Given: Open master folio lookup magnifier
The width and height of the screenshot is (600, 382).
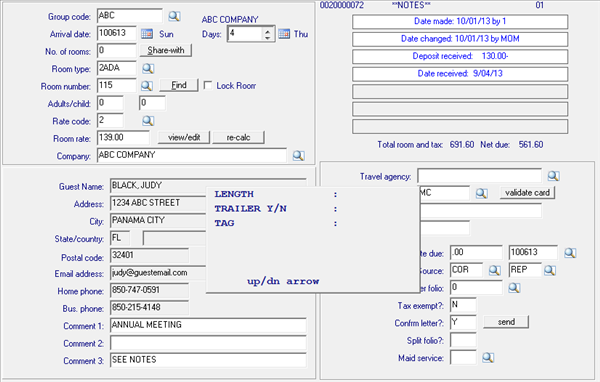Looking at the screenshot, I should pyautogui.click(x=514, y=287).
